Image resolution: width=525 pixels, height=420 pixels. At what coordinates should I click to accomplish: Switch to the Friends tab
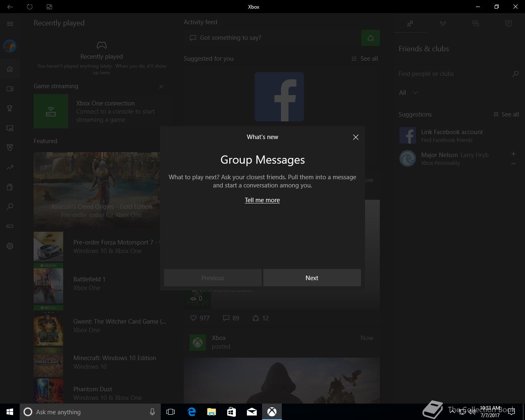(x=410, y=23)
